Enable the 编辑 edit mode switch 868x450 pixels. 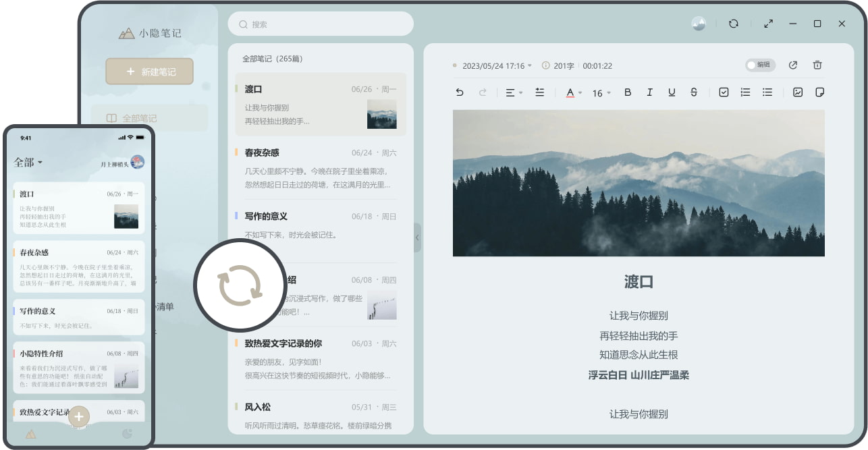coord(761,65)
